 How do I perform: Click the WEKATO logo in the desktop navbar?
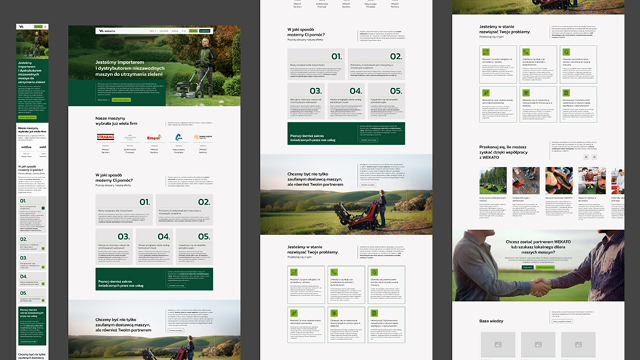(107, 31)
